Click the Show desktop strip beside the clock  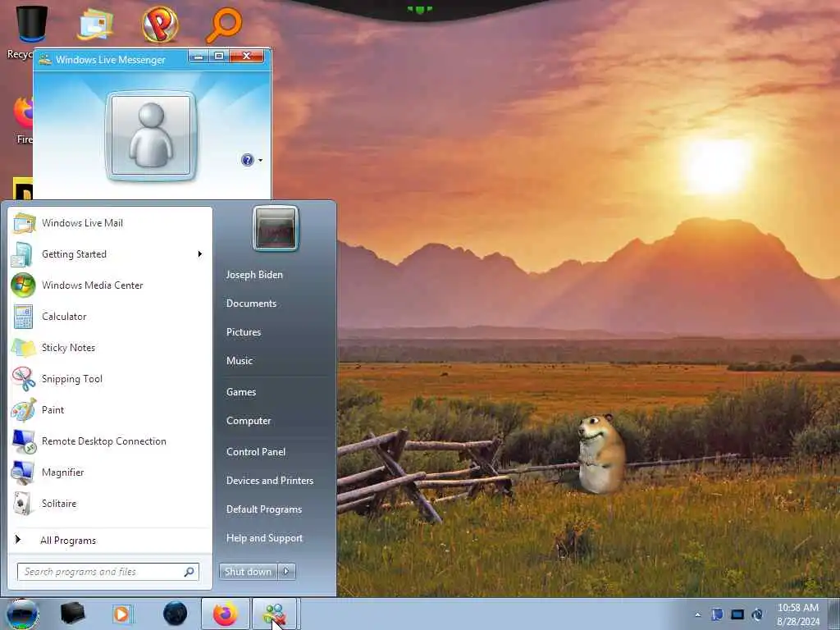tap(835, 614)
